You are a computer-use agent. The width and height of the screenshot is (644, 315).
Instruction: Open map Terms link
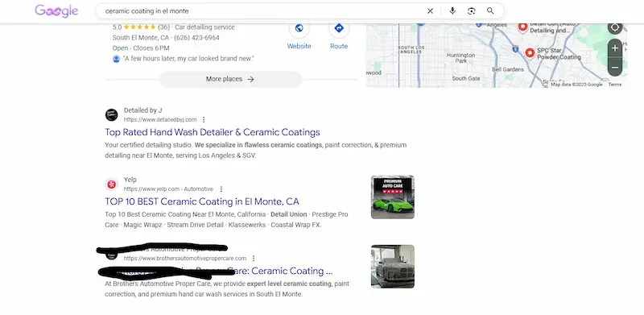click(x=615, y=85)
